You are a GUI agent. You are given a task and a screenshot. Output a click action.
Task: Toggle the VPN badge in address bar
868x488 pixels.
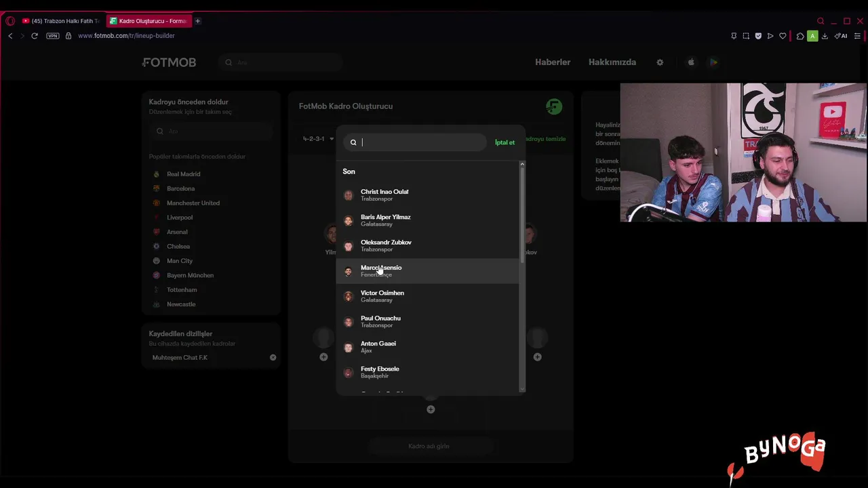click(53, 36)
